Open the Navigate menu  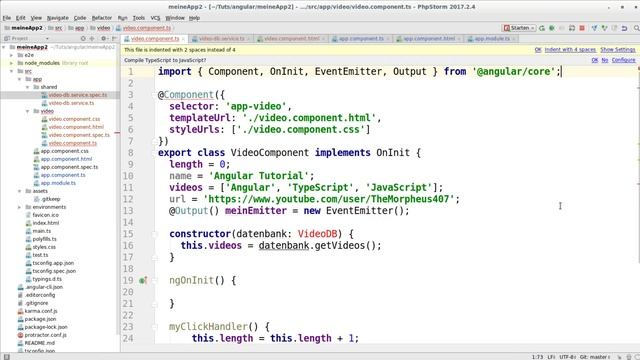pos(58,18)
